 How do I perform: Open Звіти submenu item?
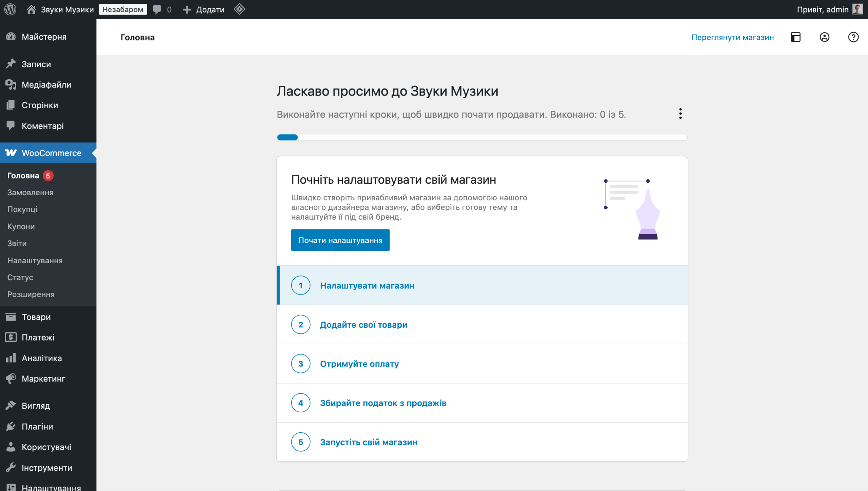coord(17,243)
